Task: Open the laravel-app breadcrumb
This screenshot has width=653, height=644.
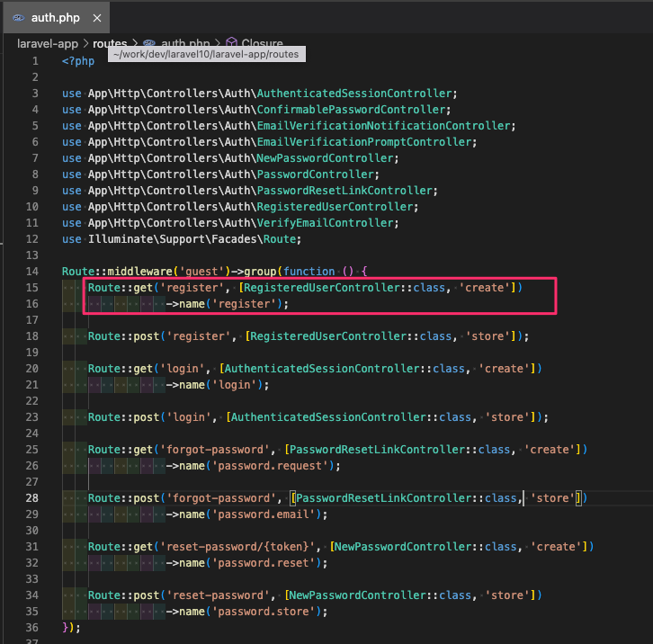Action: (49, 43)
